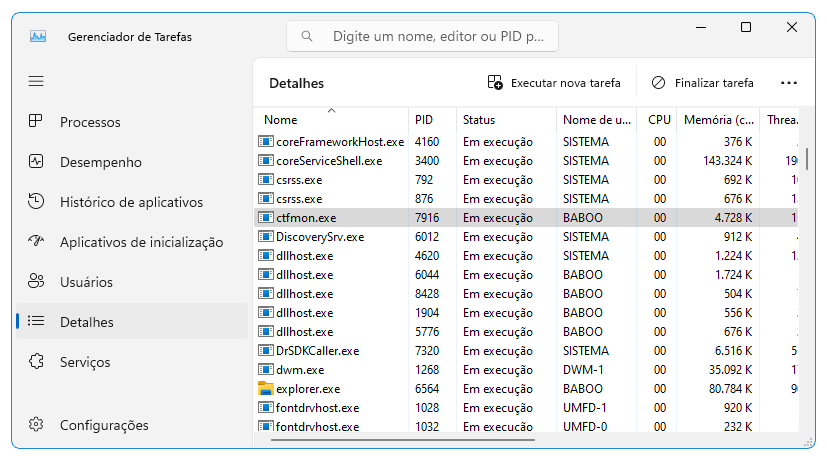Click the search magnifier icon
Image resolution: width=827 pixels, height=467 pixels.
pyautogui.click(x=306, y=36)
